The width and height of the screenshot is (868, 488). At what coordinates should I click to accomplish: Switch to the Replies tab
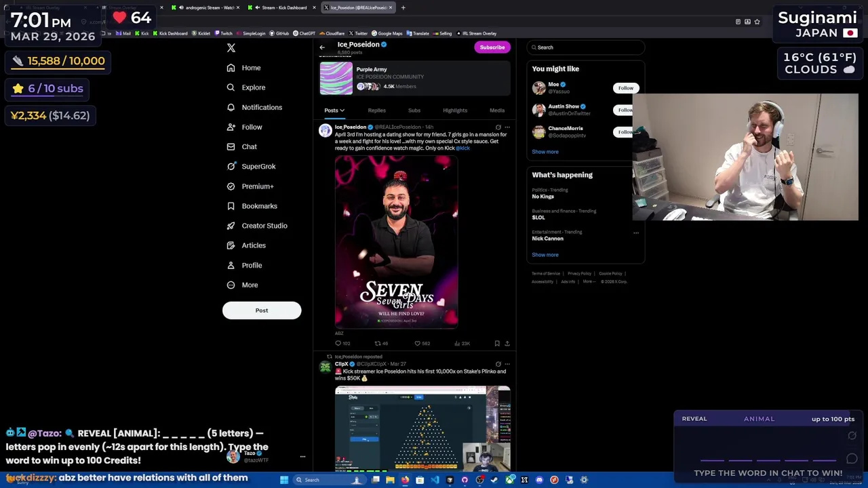pos(376,110)
